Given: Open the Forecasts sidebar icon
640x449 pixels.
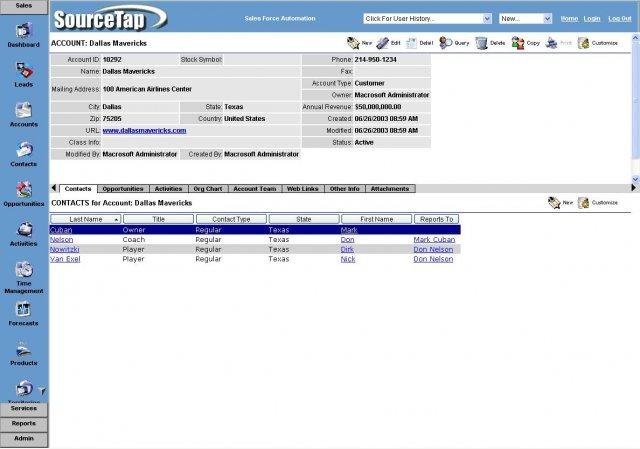Looking at the screenshot, I should [x=24, y=309].
